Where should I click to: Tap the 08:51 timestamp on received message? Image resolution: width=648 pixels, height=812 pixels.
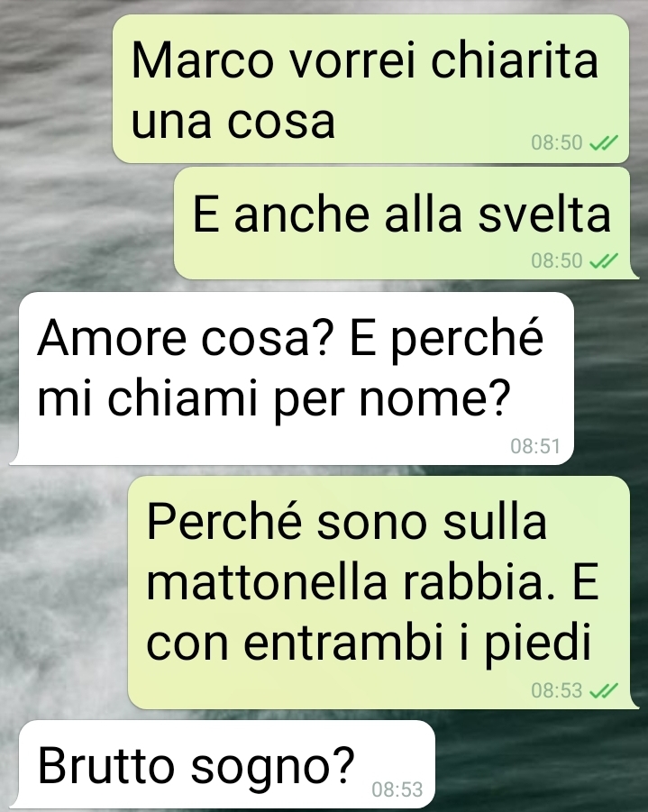[535, 446]
